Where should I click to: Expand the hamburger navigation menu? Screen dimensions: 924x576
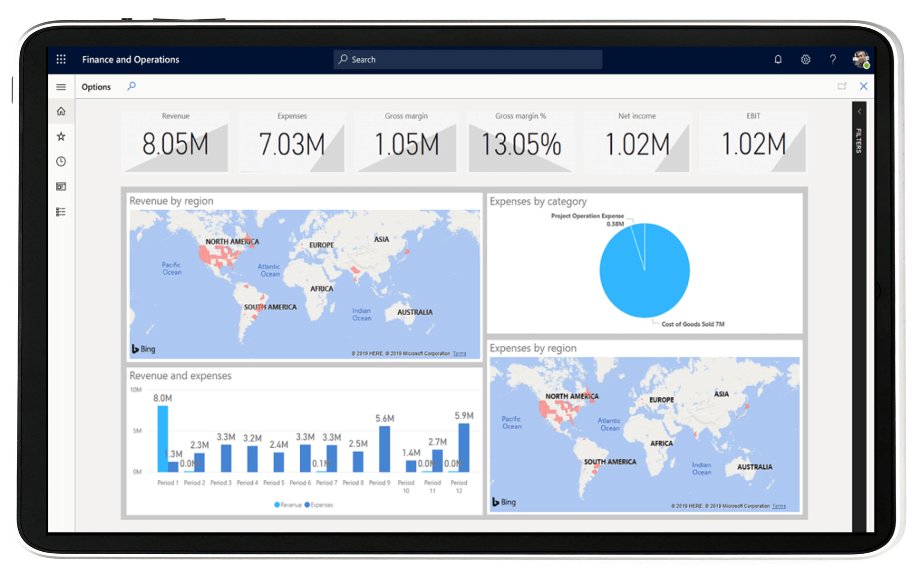coord(61,87)
